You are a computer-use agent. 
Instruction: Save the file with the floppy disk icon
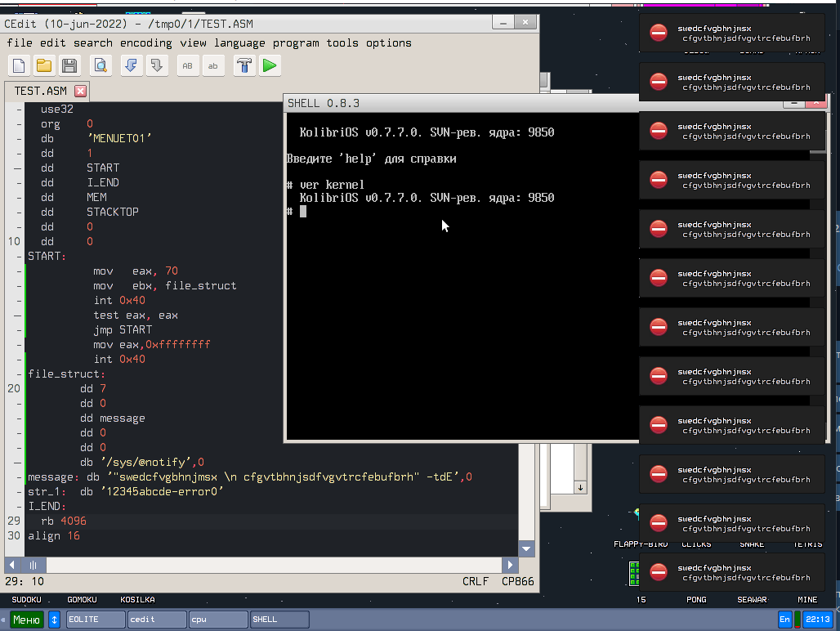click(x=69, y=65)
